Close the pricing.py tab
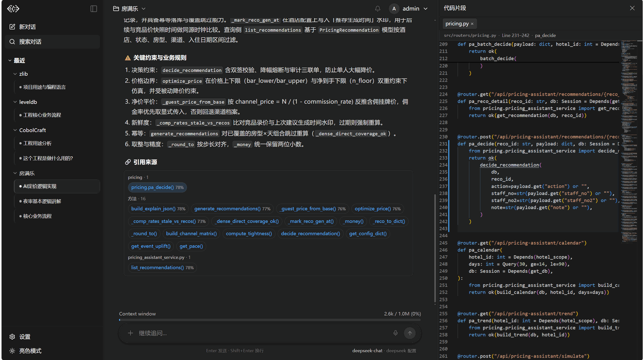 [x=472, y=24]
